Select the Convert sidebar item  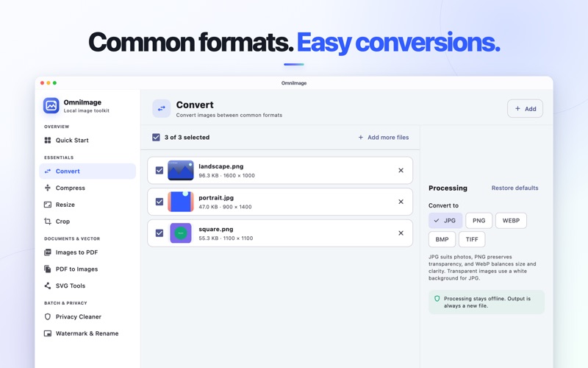point(87,171)
